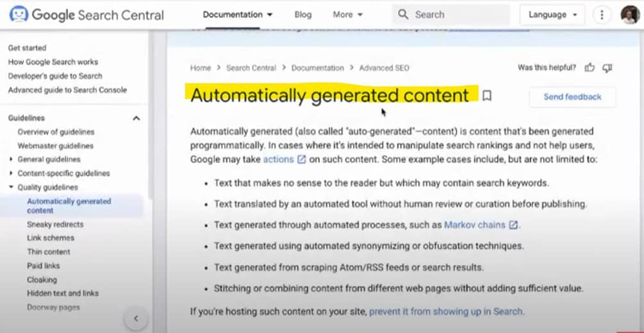Viewport: 644px width, 333px height.
Task: Open Thin content page
Action: click(49, 252)
